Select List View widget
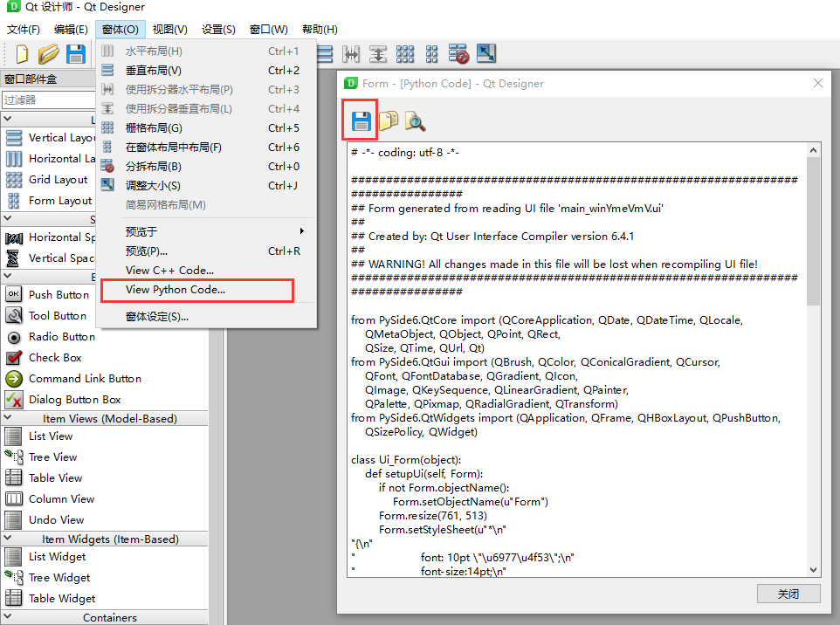Image resolution: width=840 pixels, height=625 pixels. (39, 436)
